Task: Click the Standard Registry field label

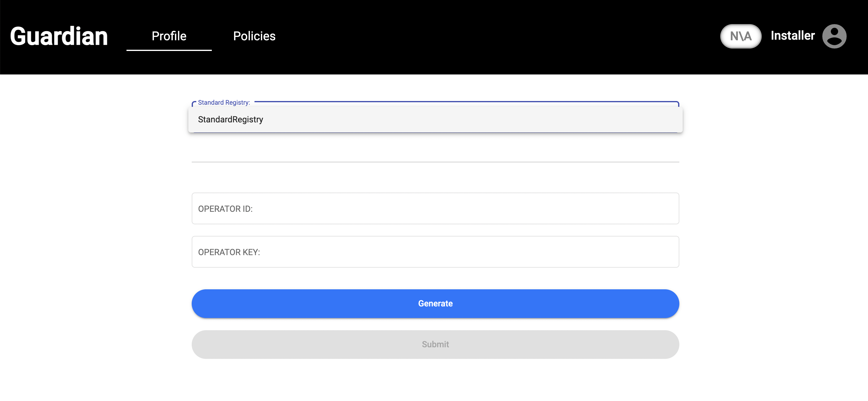Action: point(224,103)
